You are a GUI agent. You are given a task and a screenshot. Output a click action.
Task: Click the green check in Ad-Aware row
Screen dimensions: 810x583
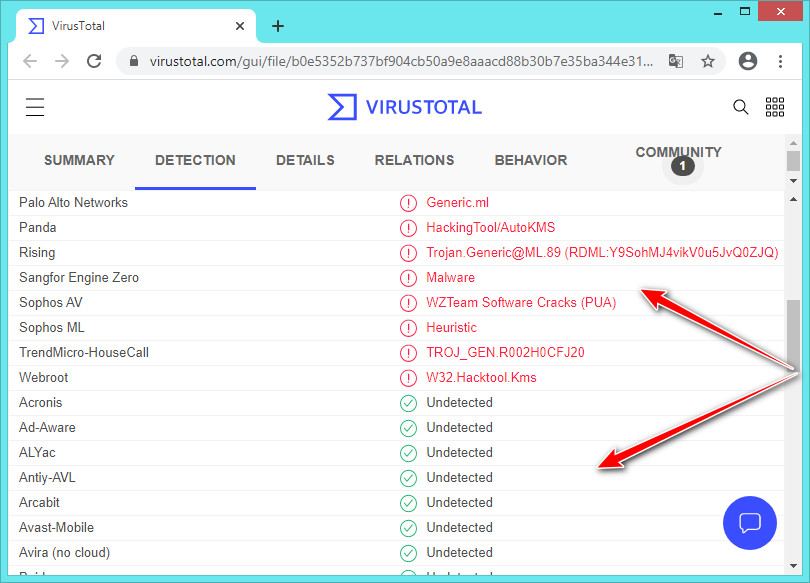click(x=408, y=428)
